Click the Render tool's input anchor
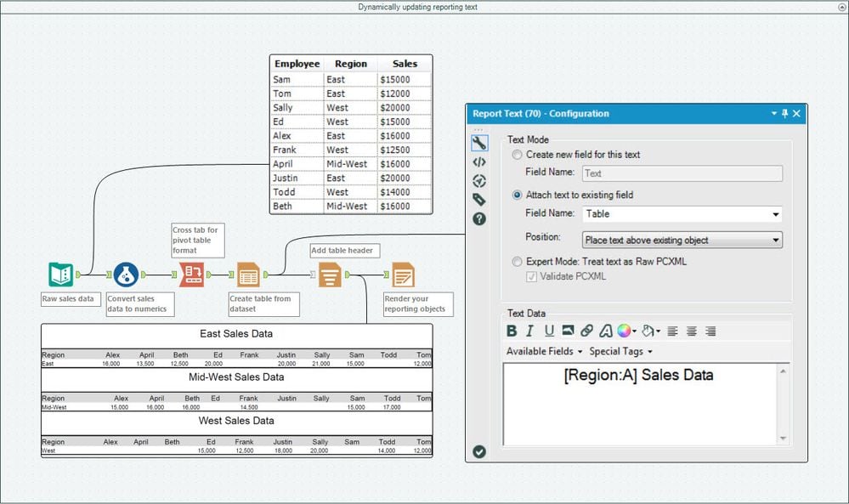 387,275
